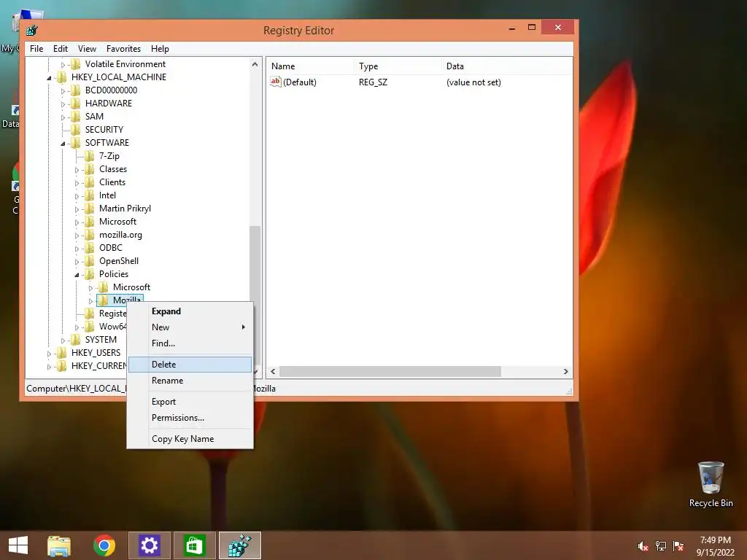Click the network tray icon
747x560 pixels.
point(661,546)
